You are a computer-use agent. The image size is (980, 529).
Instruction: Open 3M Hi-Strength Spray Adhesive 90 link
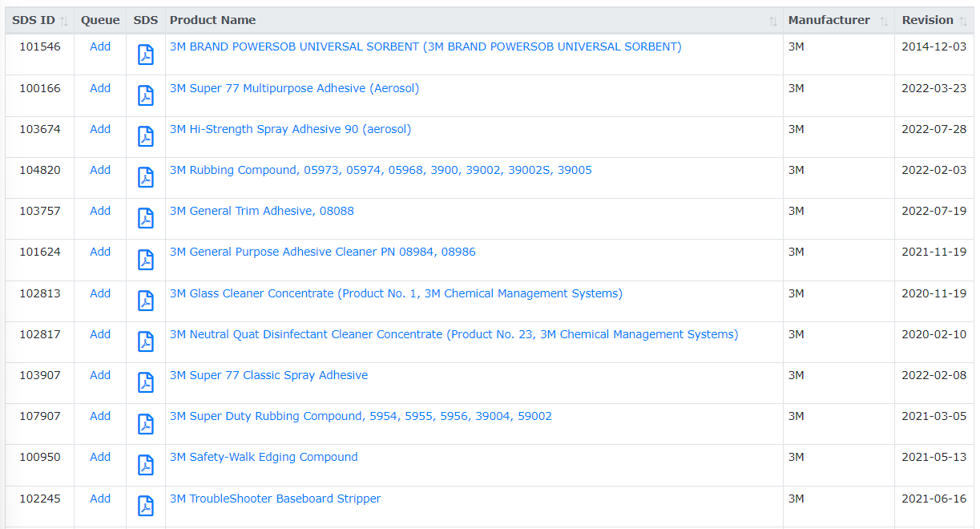[x=290, y=129]
